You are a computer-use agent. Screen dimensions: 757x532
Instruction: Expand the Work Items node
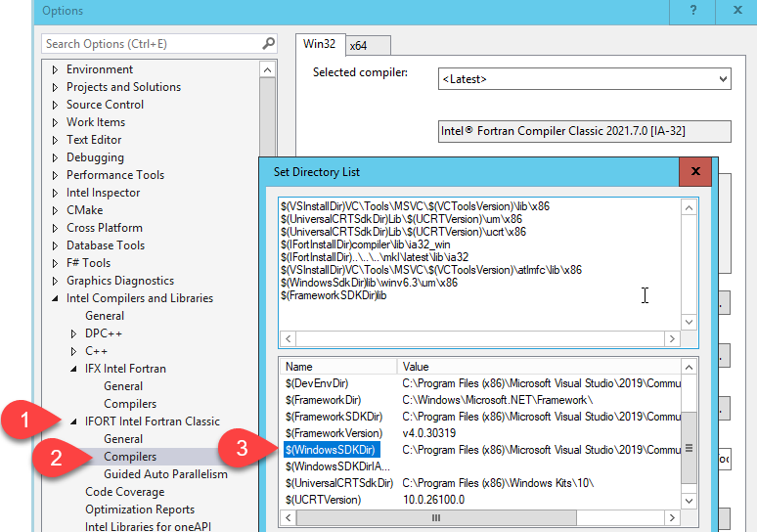(55, 122)
